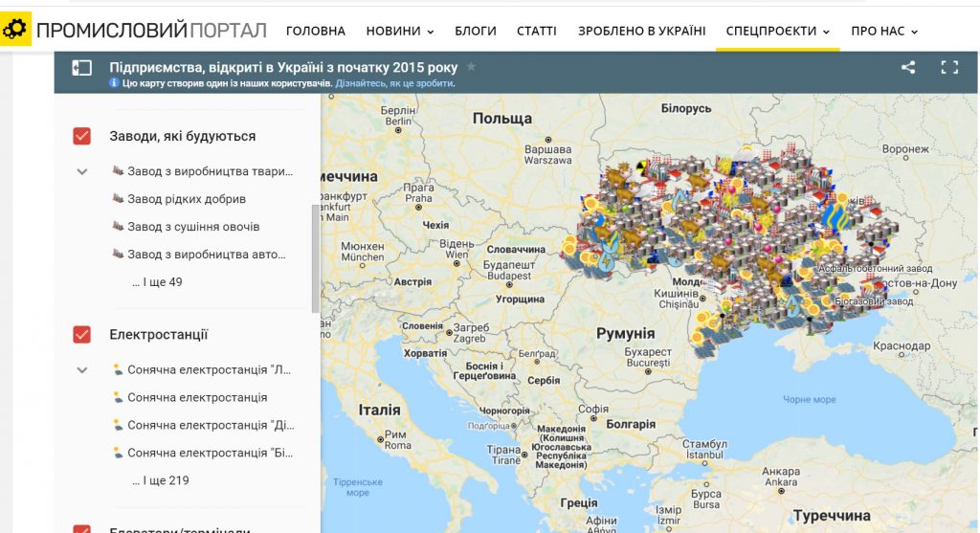Click Польща label on the map
This screenshot has height=533, width=980.
click(502, 118)
